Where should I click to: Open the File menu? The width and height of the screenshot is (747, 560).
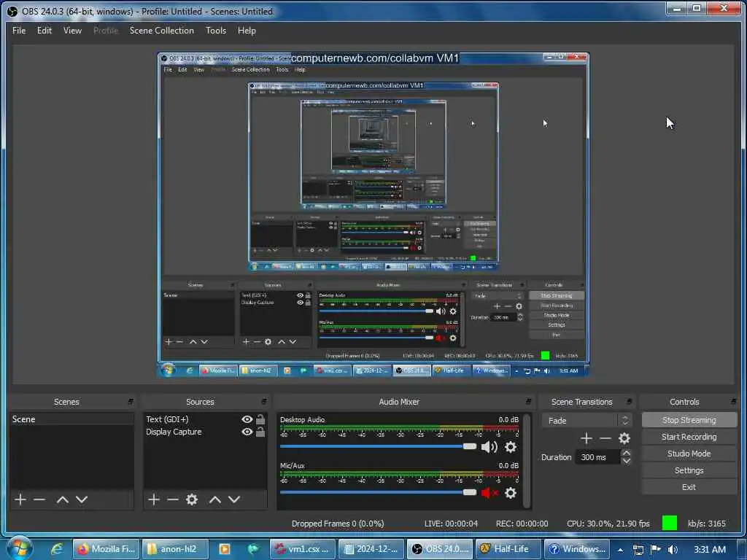pos(19,31)
